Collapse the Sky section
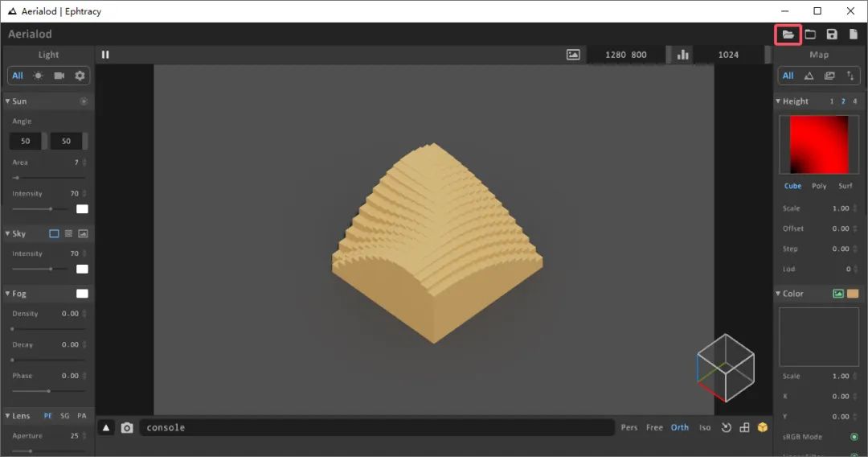 [x=7, y=234]
